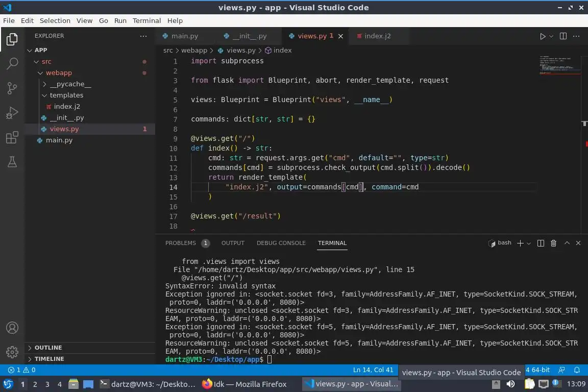Image resolution: width=588 pixels, height=392 pixels.
Task: Open the Help menu
Action: tap(175, 20)
